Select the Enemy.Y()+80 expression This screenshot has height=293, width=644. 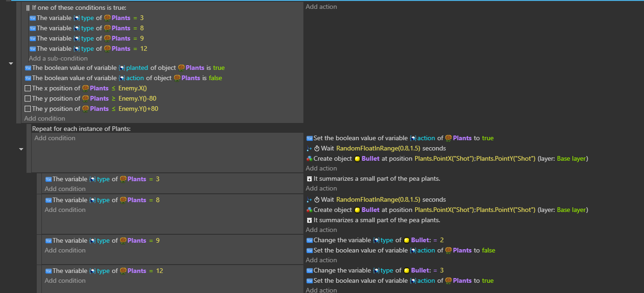pos(138,109)
